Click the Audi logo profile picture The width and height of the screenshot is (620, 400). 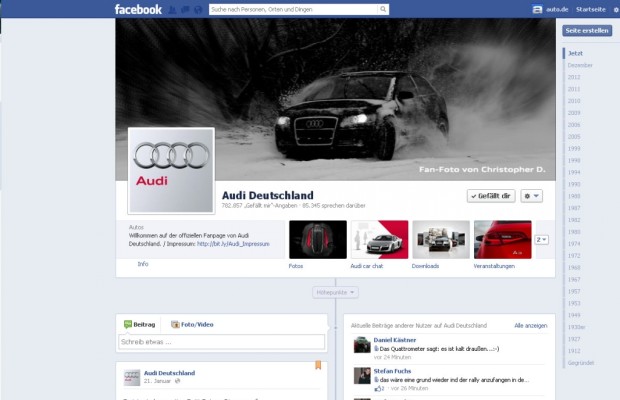coord(171,170)
